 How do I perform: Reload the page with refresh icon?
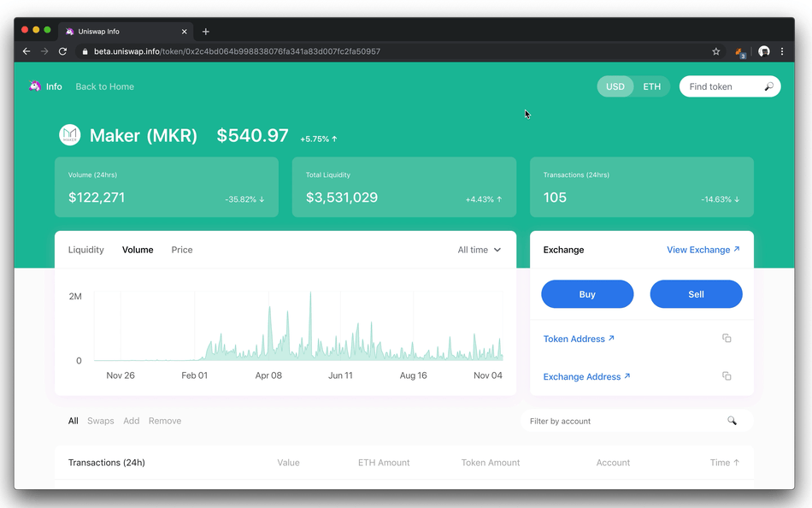pyautogui.click(x=62, y=51)
